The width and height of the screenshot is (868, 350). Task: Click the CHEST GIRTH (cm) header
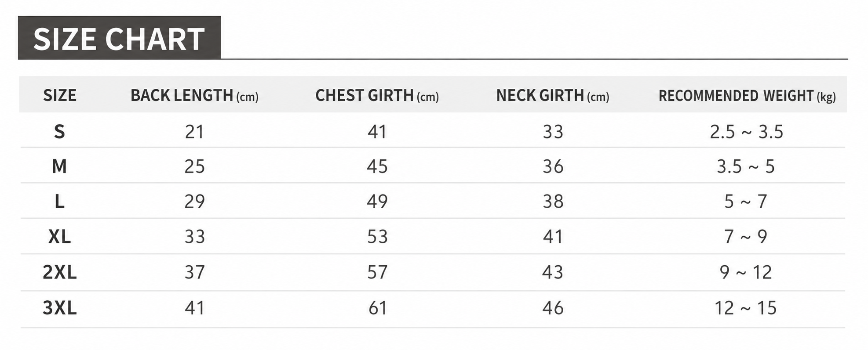click(377, 95)
